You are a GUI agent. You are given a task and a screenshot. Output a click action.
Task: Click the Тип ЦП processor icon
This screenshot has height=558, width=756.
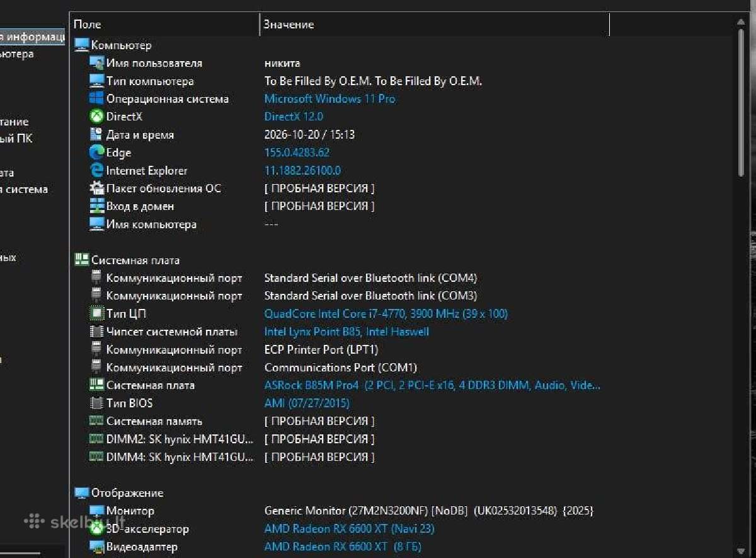coord(96,313)
